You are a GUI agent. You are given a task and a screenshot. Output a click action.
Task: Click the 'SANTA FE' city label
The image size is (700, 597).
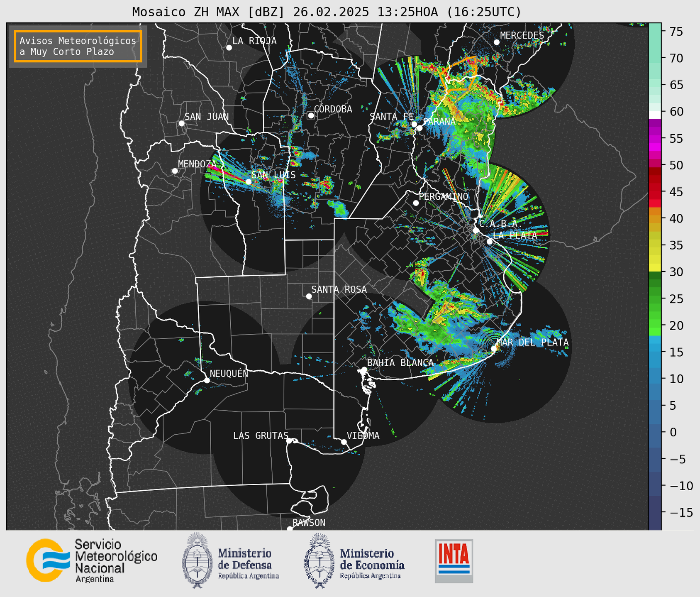392,117
